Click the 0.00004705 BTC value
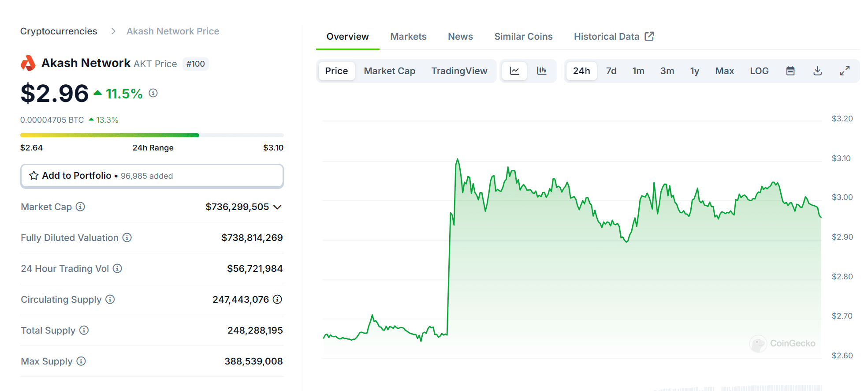This screenshot has width=868, height=391. 52,120
